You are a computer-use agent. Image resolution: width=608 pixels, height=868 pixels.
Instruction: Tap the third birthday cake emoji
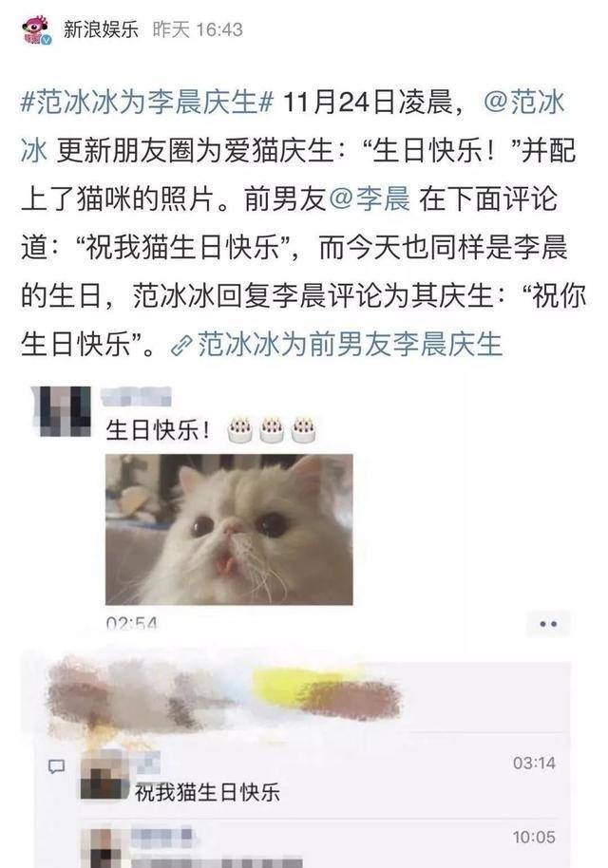pyautogui.click(x=304, y=429)
